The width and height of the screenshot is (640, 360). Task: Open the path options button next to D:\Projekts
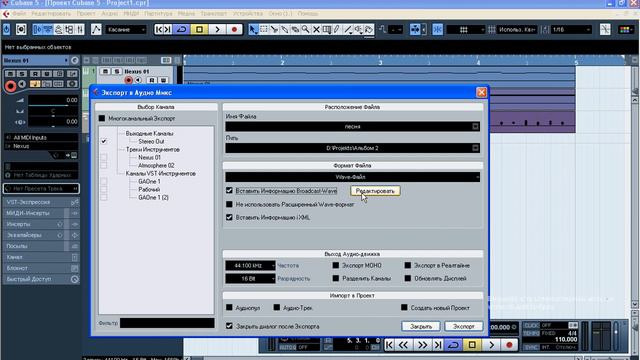(x=476, y=148)
